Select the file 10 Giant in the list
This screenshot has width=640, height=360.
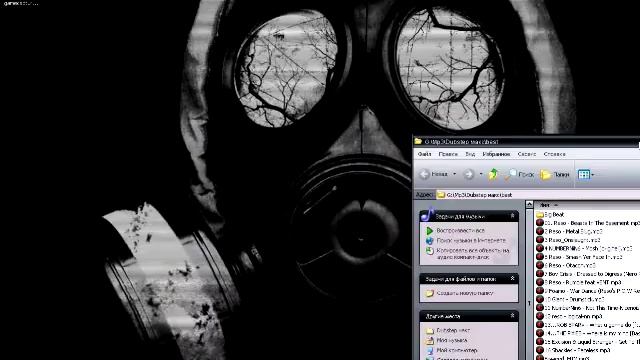pos(570,299)
